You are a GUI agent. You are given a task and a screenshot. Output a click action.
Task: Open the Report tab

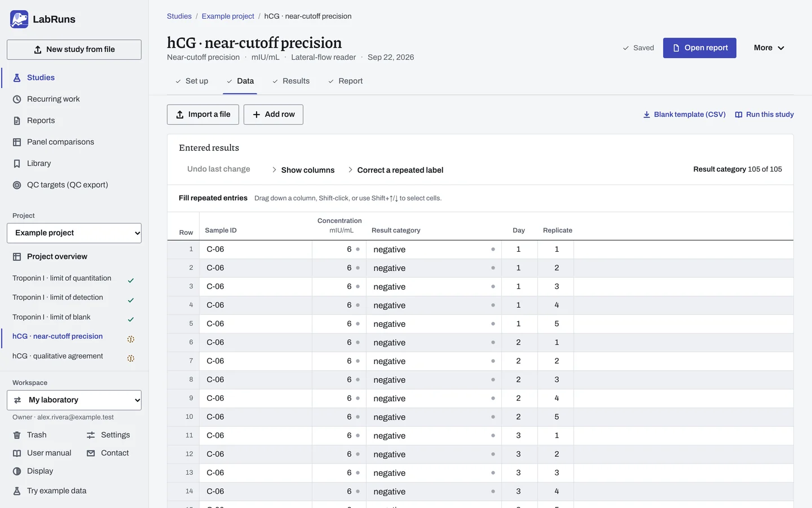(x=346, y=81)
